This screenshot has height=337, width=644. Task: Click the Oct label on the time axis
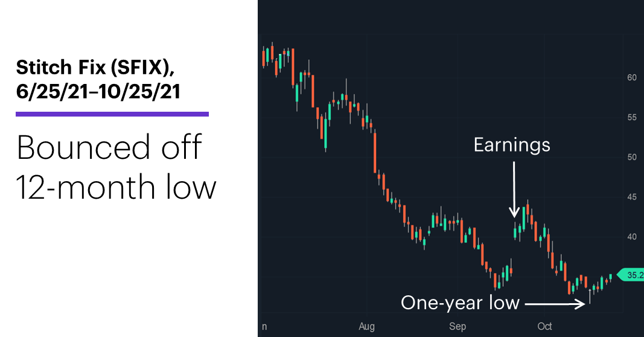[544, 326]
